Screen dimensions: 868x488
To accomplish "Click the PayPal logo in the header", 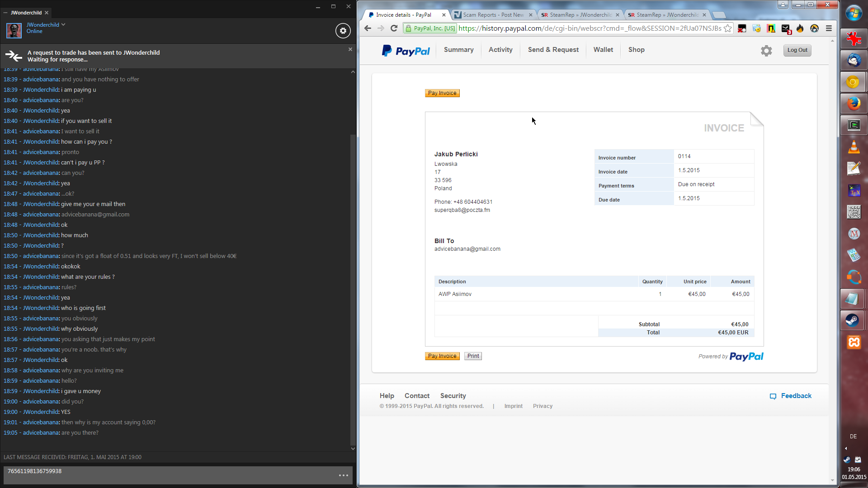I will pos(406,51).
